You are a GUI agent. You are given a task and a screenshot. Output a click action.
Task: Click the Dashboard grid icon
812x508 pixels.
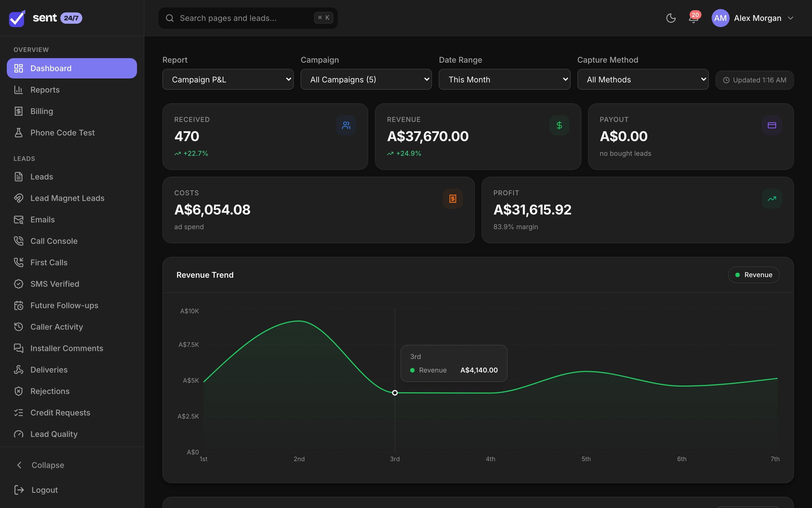tap(19, 68)
